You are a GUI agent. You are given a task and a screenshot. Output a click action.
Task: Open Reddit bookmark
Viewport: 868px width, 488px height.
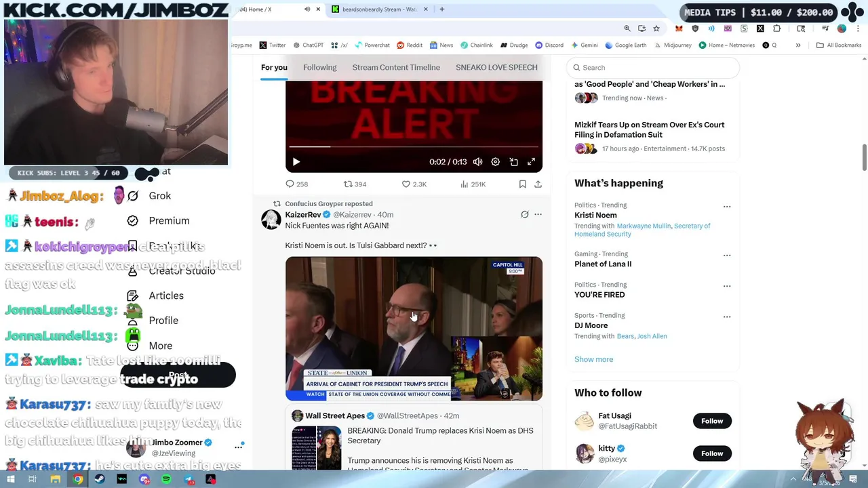(410, 45)
